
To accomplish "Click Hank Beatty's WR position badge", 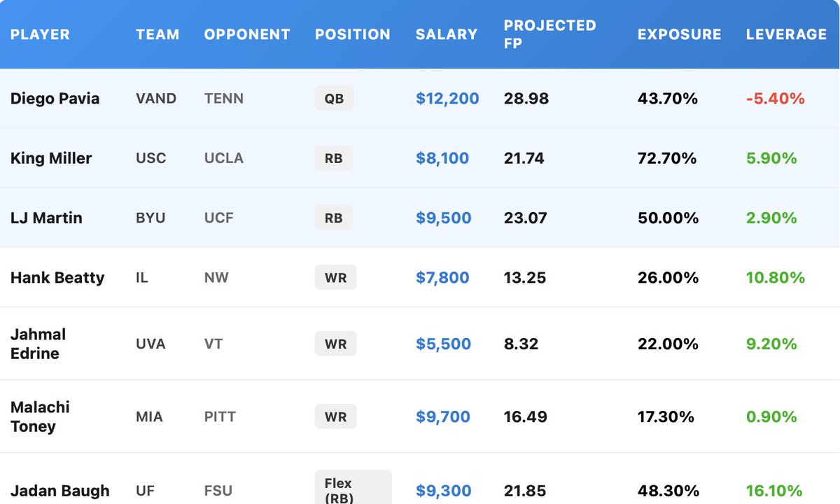I will [335, 277].
